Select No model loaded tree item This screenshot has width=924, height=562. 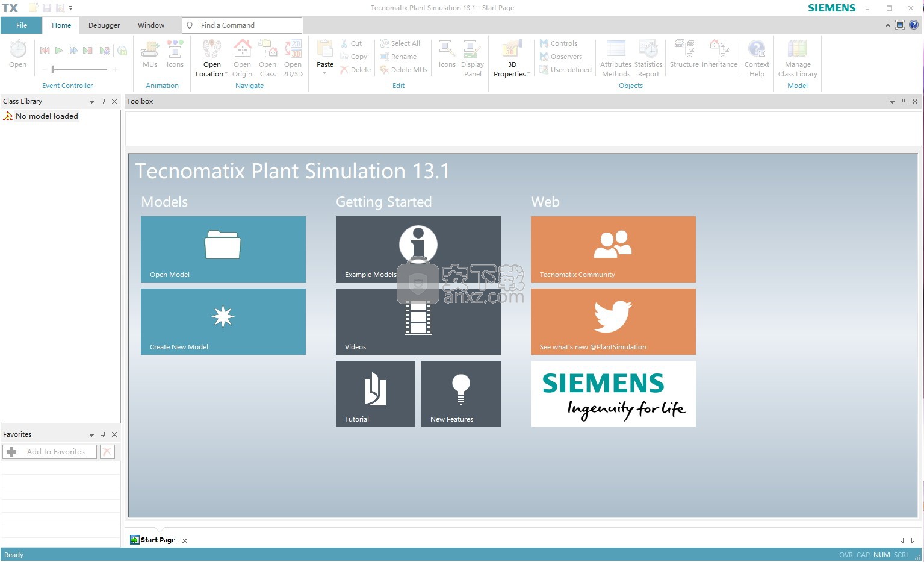[41, 116]
